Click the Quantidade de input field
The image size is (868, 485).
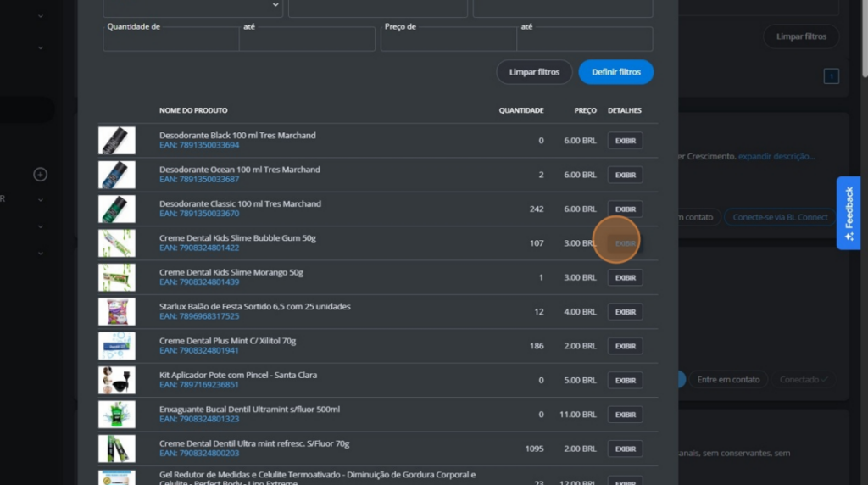(x=171, y=39)
